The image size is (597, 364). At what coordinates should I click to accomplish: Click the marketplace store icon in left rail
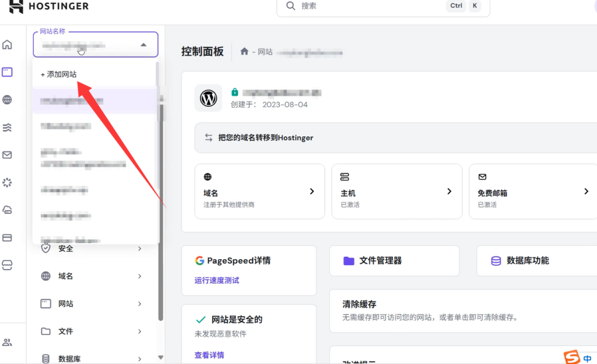coord(7,265)
